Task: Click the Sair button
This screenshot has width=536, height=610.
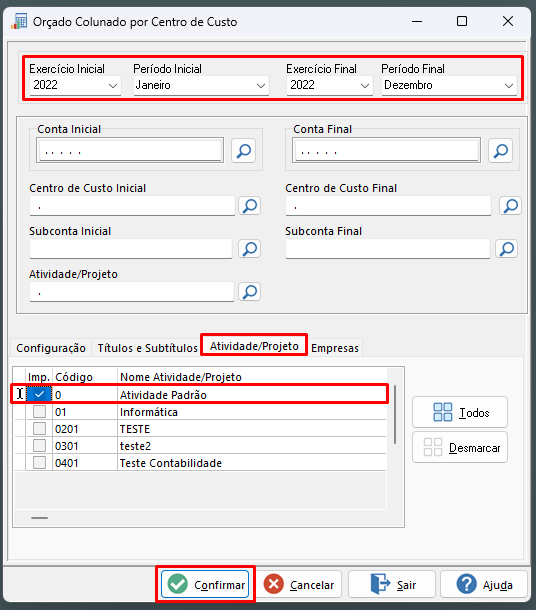Action: pyautogui.click(x=392, y=584)
